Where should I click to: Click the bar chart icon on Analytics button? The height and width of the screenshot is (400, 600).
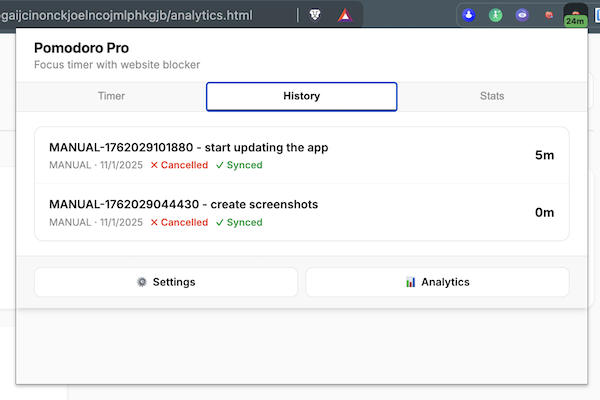(411, 282)
